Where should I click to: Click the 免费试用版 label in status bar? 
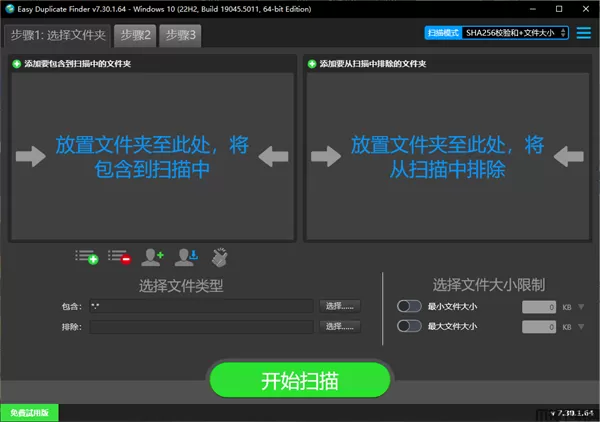coord(30,412)
